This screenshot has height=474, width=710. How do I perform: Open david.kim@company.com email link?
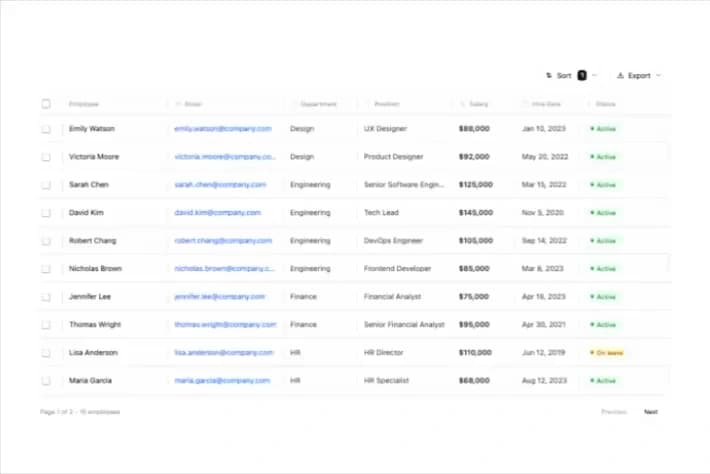click(218, 213)
